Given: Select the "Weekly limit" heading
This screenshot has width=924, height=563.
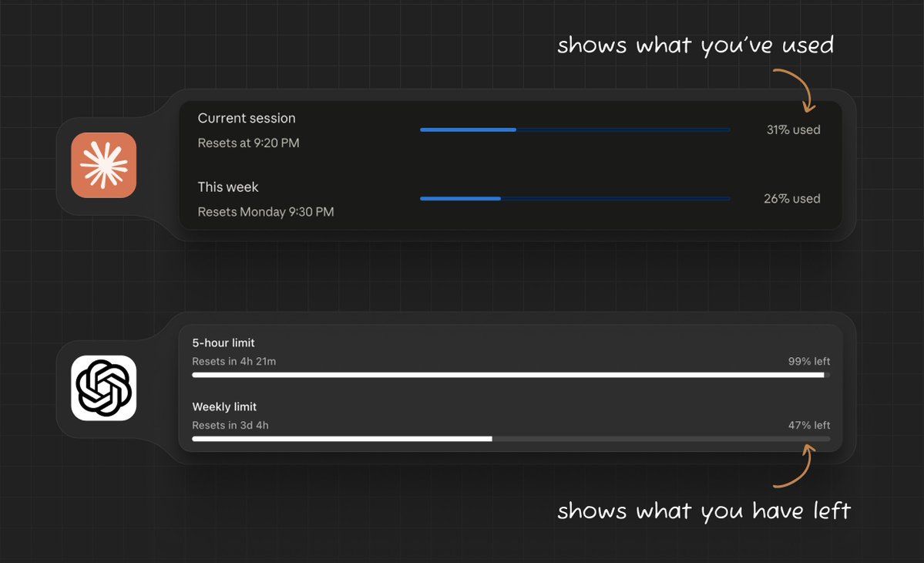Looking at the screenshot, I should tap(224, 406).
